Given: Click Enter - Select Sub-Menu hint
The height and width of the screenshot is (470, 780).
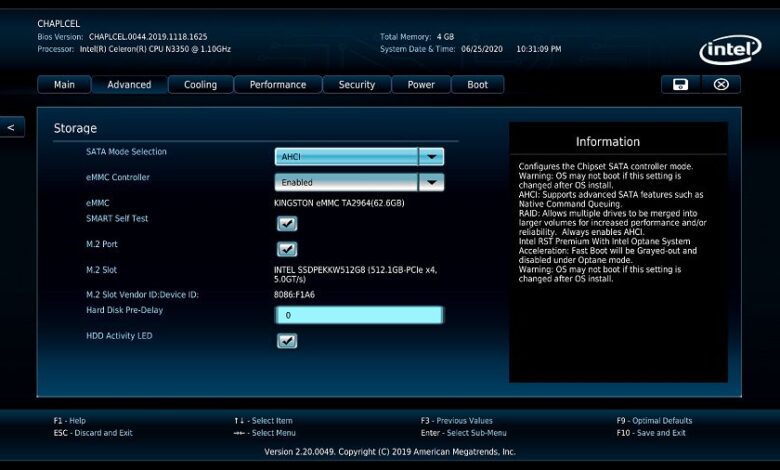Looking at the screenshot, I should (x=464, y=433).
